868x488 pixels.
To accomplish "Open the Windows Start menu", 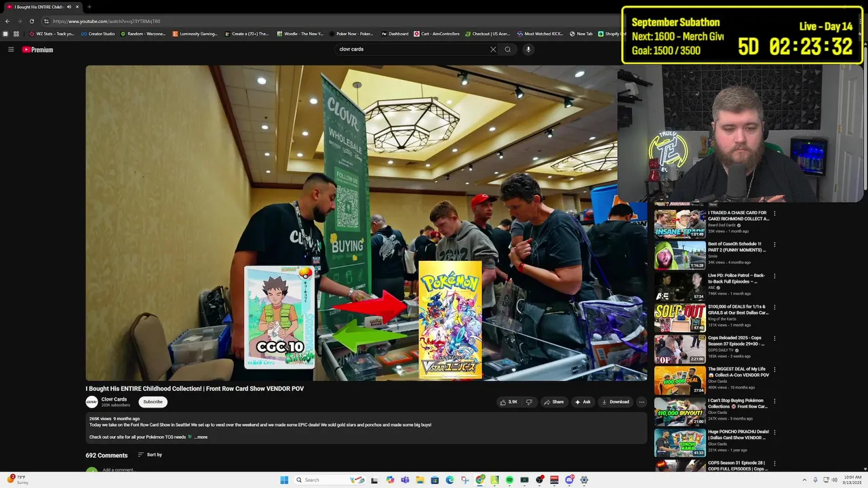I will (x=284, y=480).
